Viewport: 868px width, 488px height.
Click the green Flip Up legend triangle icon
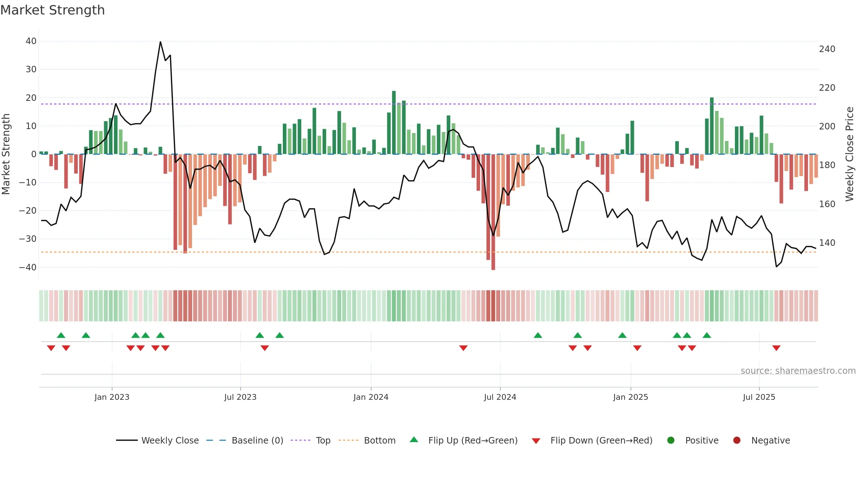pyautogui.click(x=414, y=440)
